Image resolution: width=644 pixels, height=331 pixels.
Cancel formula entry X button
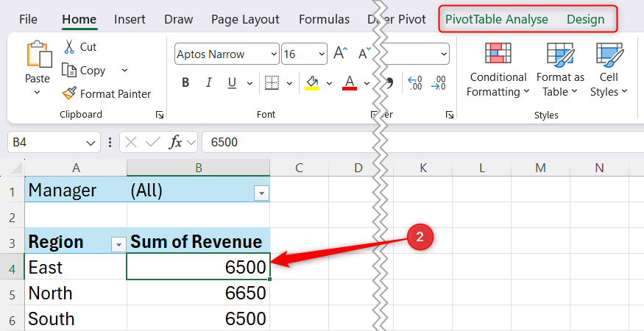130,142
